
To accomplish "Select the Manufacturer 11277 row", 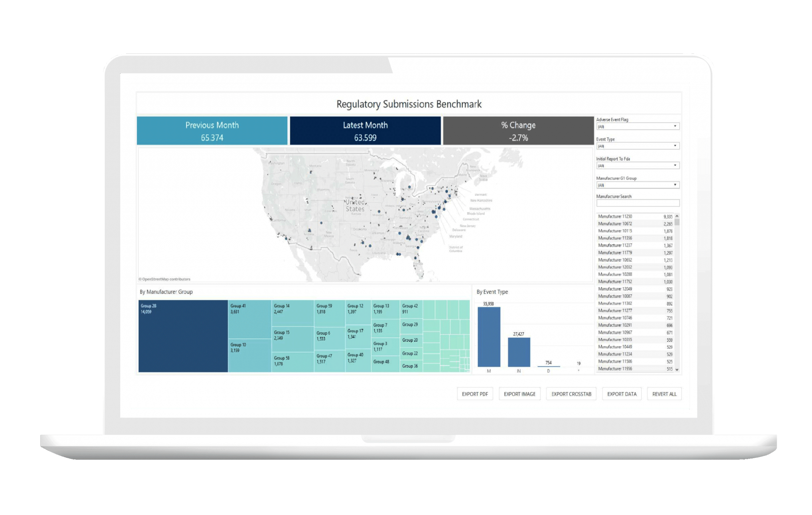I will coord(635,311).
